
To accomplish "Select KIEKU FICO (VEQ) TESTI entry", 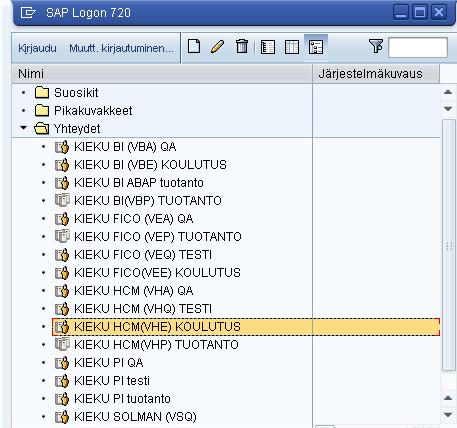I will (143, 255).
